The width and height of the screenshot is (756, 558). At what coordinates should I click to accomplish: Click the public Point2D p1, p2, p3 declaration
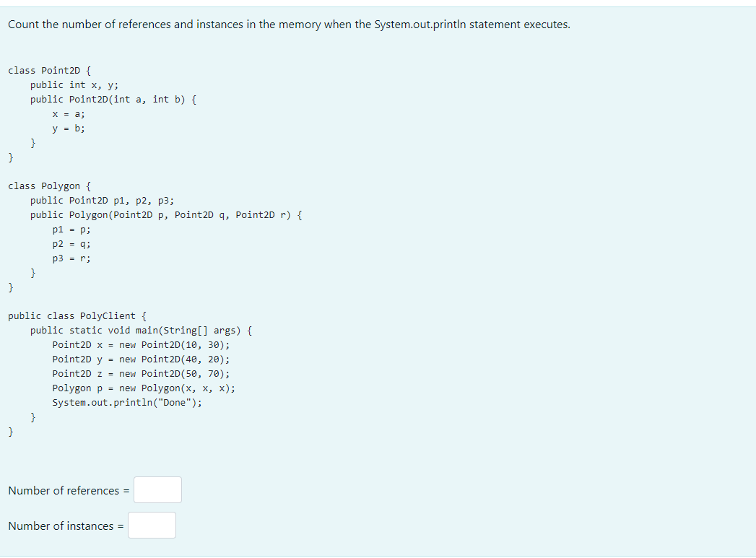pos(101,200)
